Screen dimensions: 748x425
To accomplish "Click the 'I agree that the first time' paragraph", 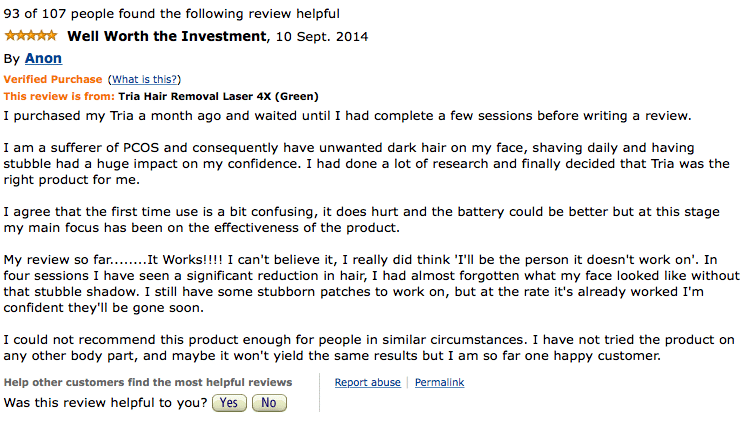I will [362, 219].
